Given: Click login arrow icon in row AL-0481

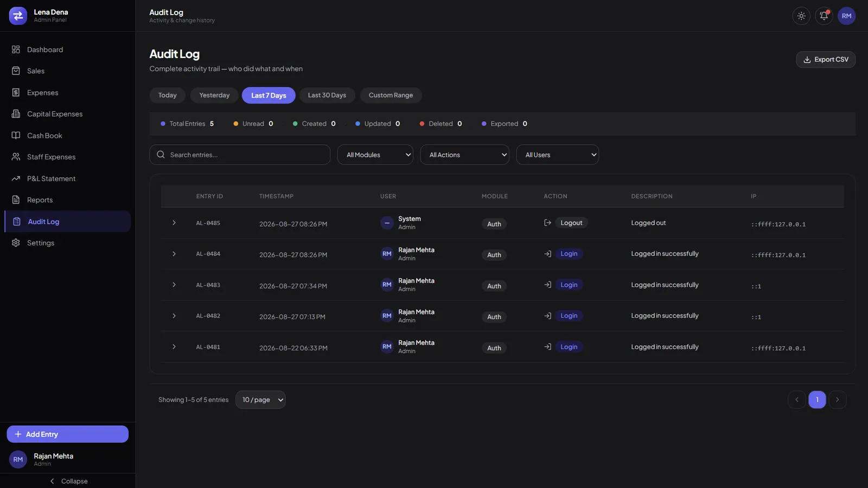Looking at the screenshot, I should pyautogui.click(x=548, y=347).
